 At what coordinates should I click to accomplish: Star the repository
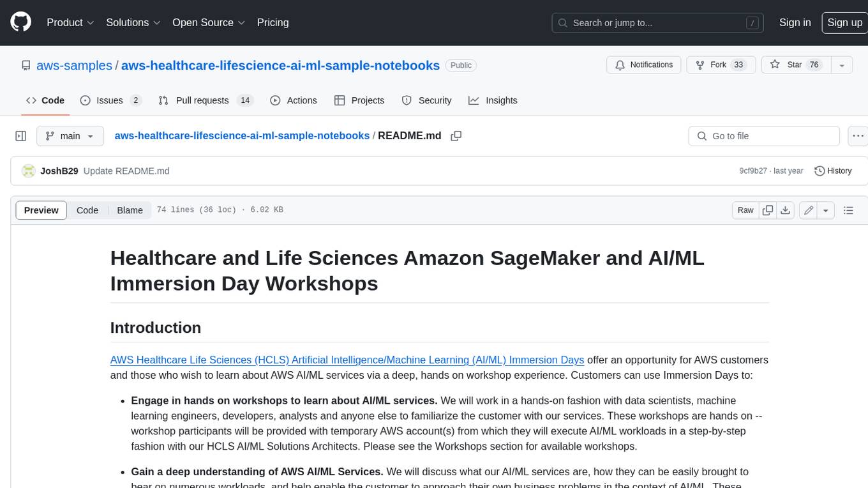796,65
